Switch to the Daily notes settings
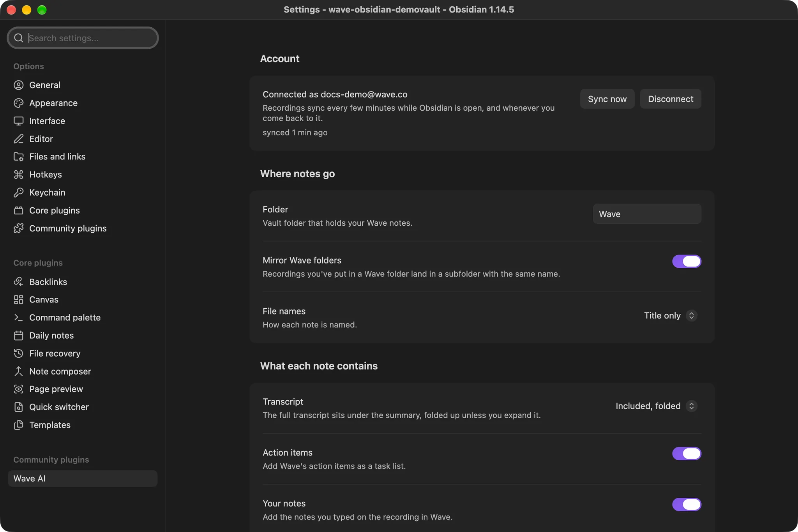This screenshot has height=532, width=798. tap(83, 336)
